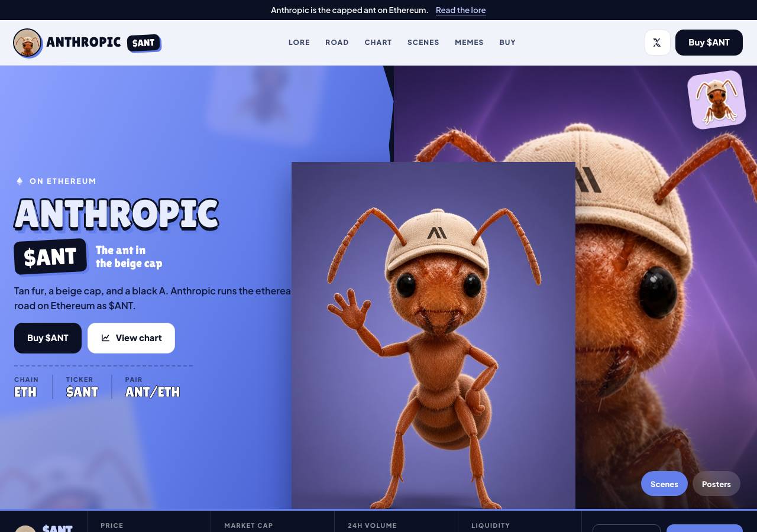
Task: Jump to the CHART section in the navbar
Action: pyautogui.click(x=378, y=43)
